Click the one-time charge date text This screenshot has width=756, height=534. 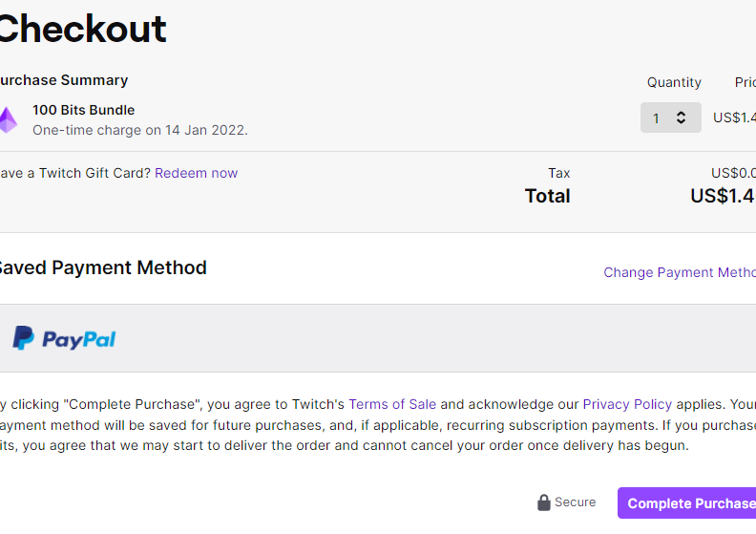pos(139,130)
